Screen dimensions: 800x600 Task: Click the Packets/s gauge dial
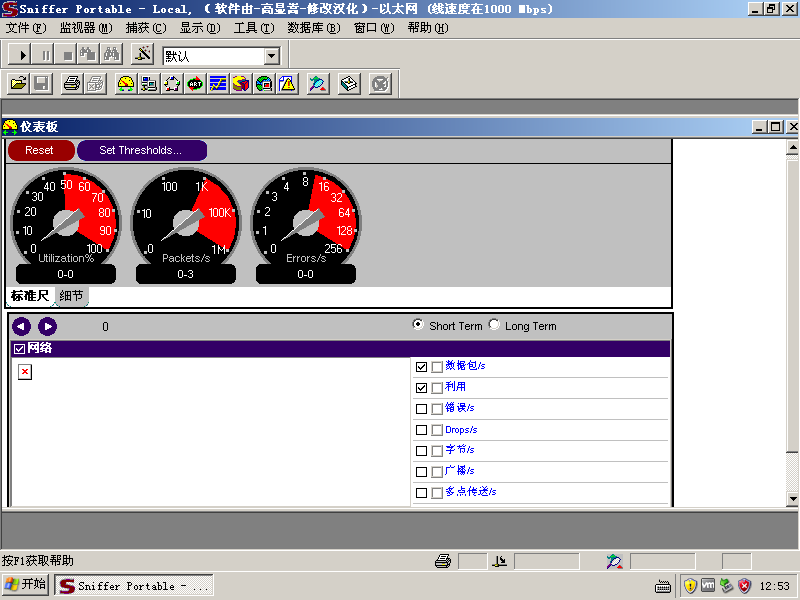click(186, 222)
